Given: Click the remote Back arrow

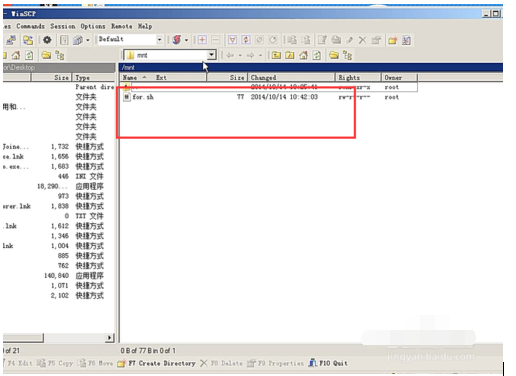Looking at the screenshot, I should point(230,55).
